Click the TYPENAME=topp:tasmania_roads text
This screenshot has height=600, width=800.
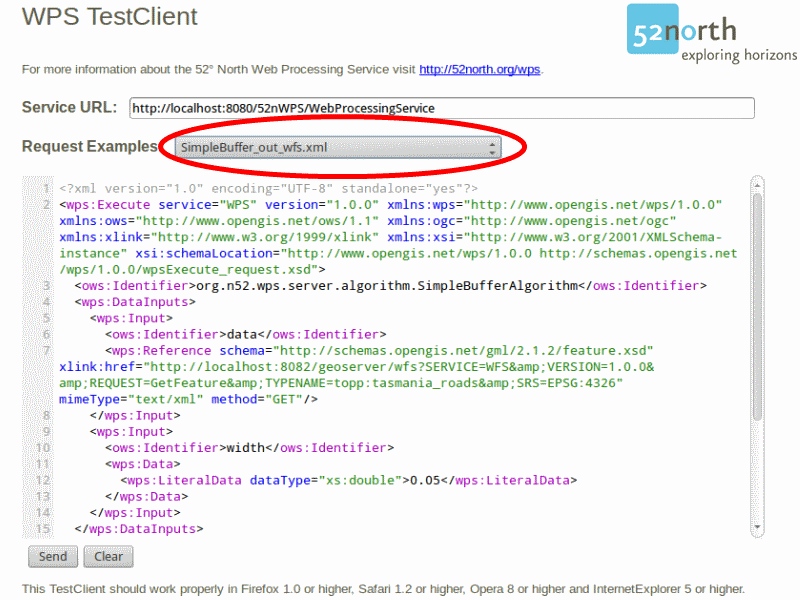coord(370,383)
